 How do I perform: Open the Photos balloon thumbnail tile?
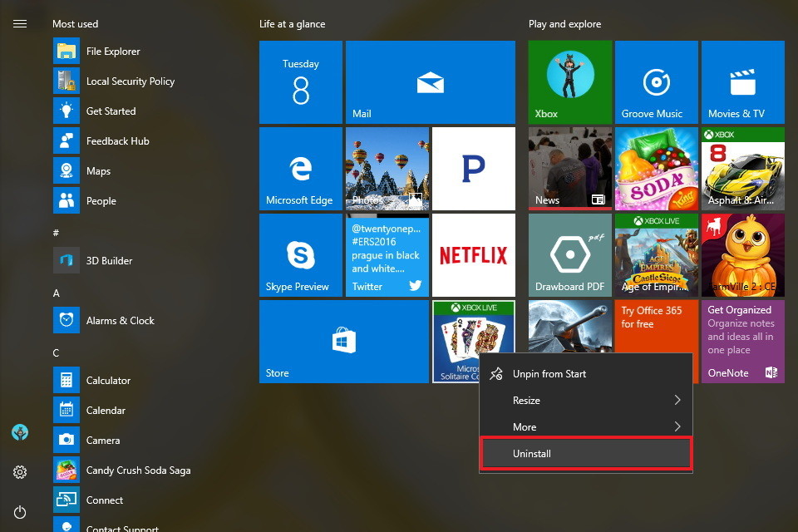(x=387, y=168)
